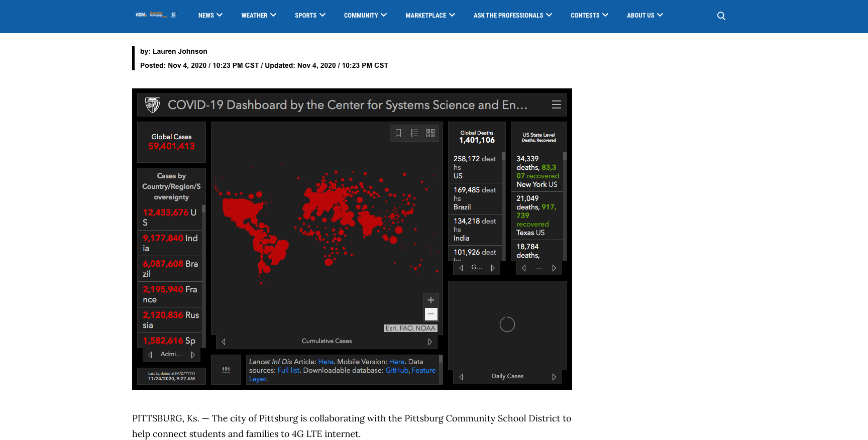
Task: Open the Full list data sources link
Action: pyautogui.click(x=288, y=370)
